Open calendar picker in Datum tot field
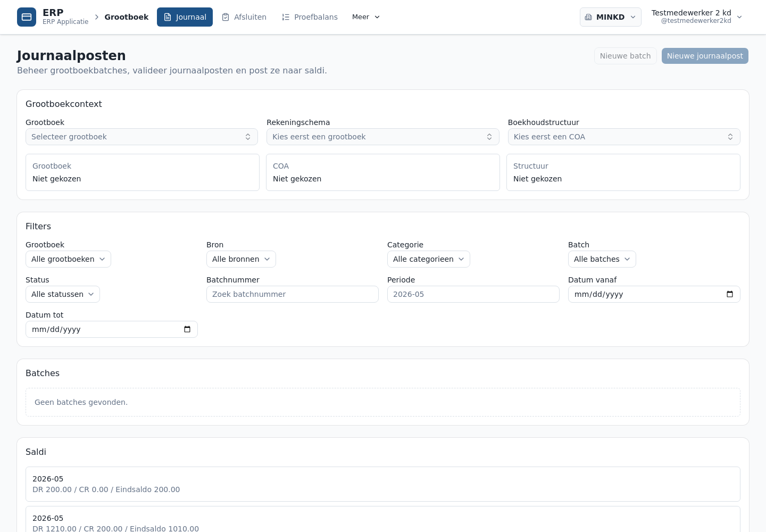 pyautogui.click(x=187, y=329)
